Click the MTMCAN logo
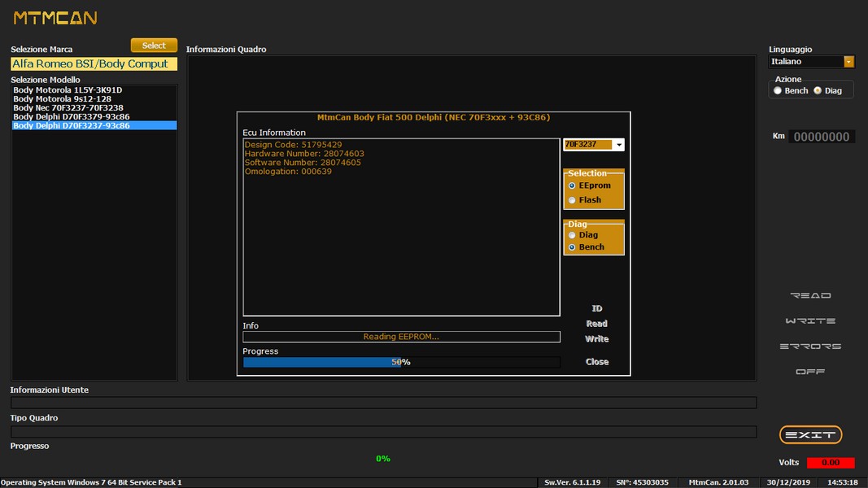 tap(55, 17)
